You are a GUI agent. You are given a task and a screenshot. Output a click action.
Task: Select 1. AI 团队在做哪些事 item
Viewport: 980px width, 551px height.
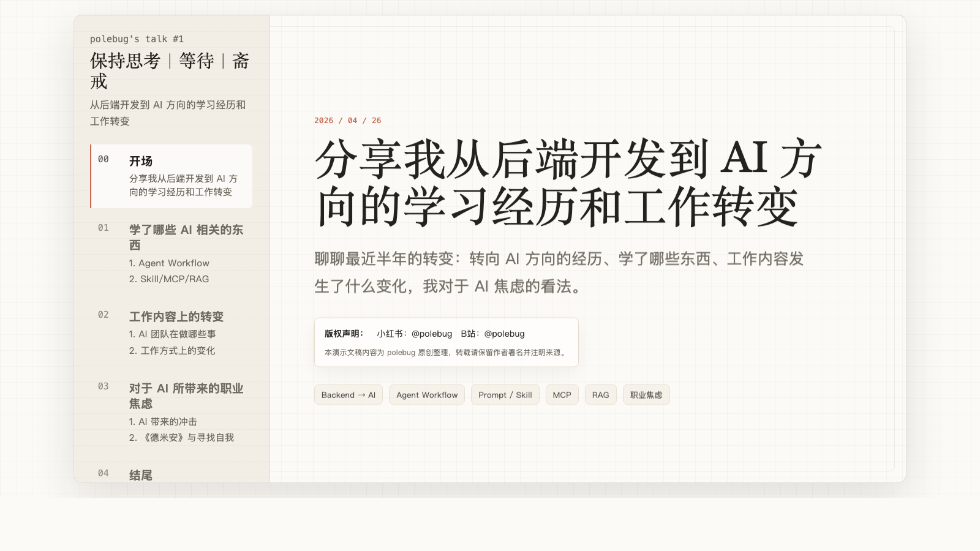point(174,334)
